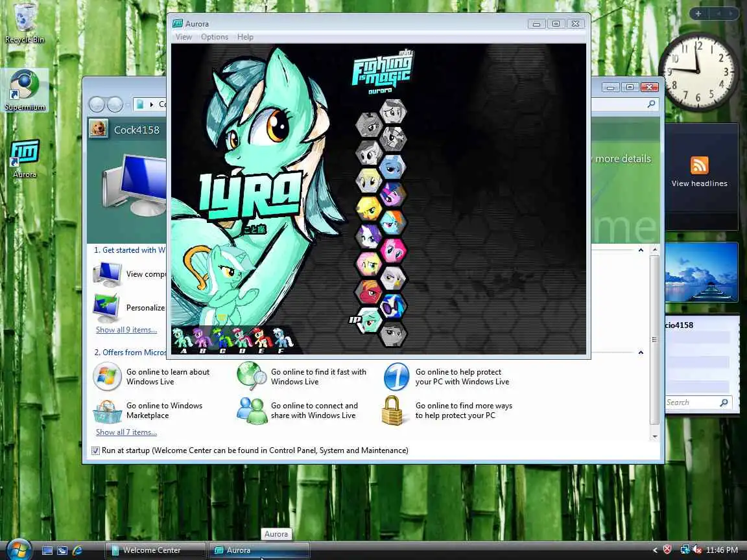Toggle Run at startup checkbox
The width and height of the screenshot is (747, 560).
[95, 450]
